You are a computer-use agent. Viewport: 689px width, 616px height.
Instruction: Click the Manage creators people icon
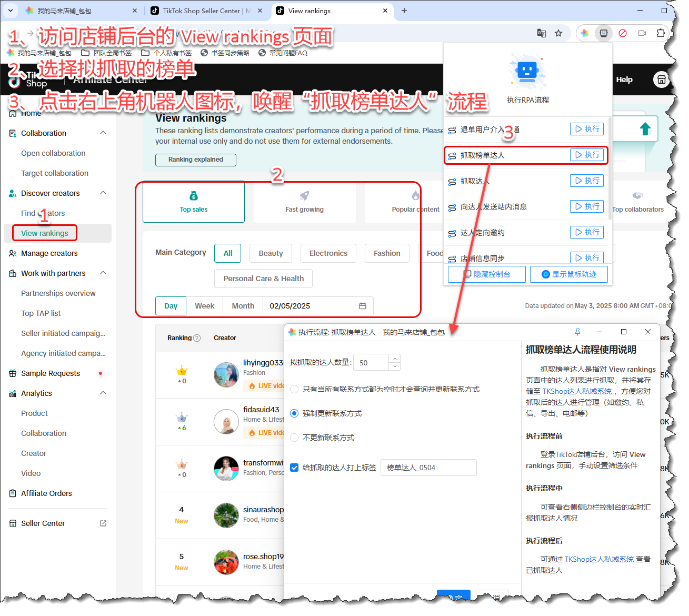coord(13,253)
